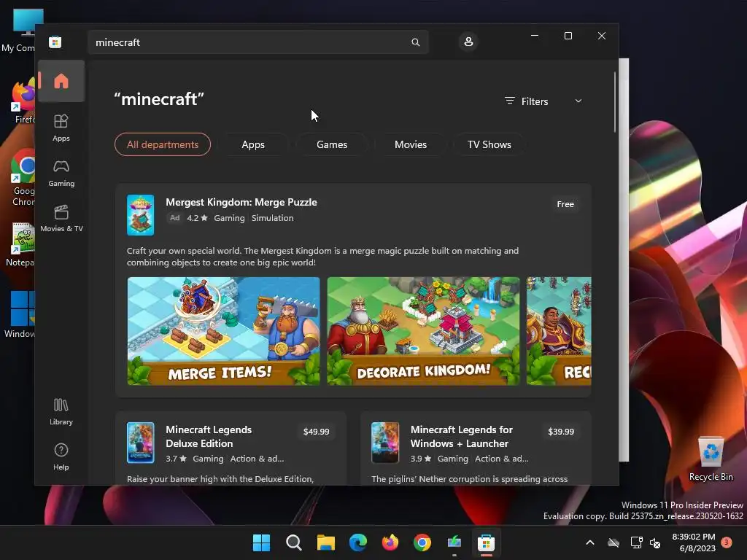Viewport: 747px width, 560px height.
Task: Click the taskbar app left of Store
Action: pyautogui.click(x=454, y=542)
